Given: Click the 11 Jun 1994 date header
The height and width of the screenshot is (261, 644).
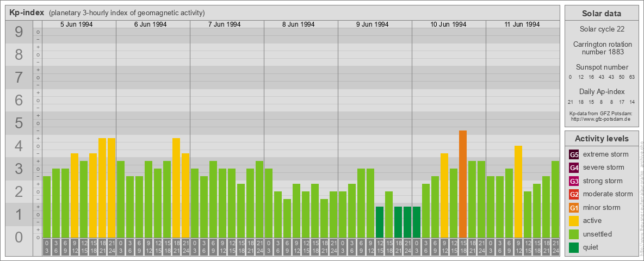Looking at the screenshot, I should pyautogui.click(x=522, y=24).
